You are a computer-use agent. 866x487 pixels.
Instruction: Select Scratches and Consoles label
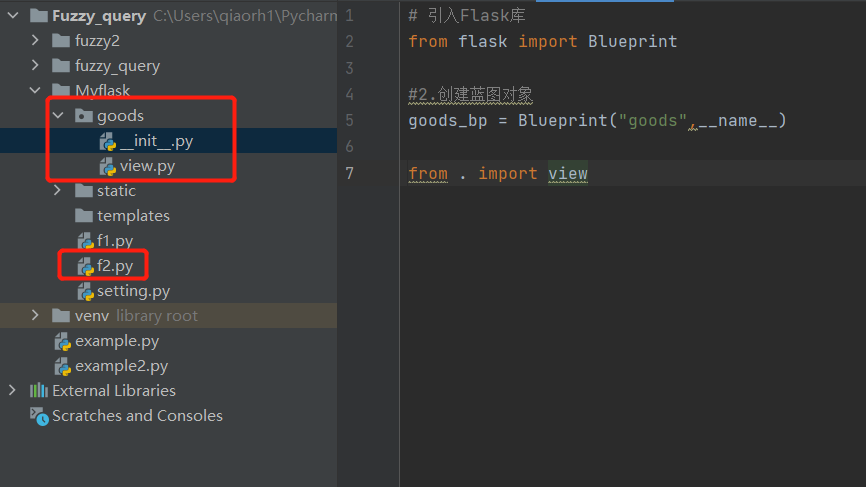[138, 416]
